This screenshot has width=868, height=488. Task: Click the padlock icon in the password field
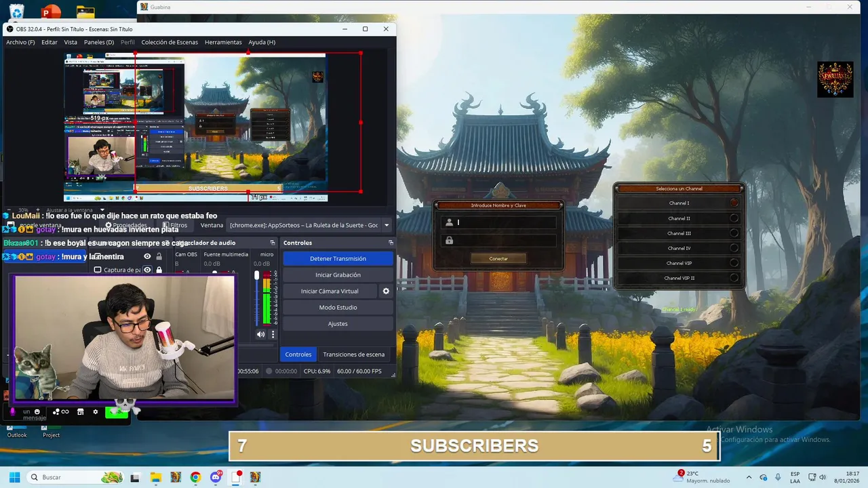click(449, 241)
